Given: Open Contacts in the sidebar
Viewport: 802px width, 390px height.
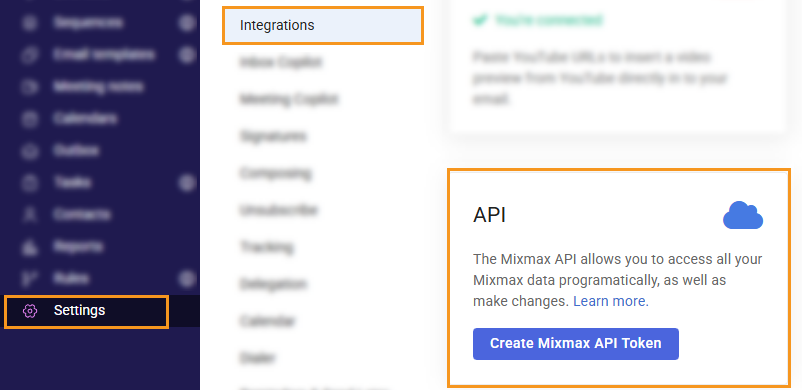Looking at the screenshot, I should (x=81, y=214).
